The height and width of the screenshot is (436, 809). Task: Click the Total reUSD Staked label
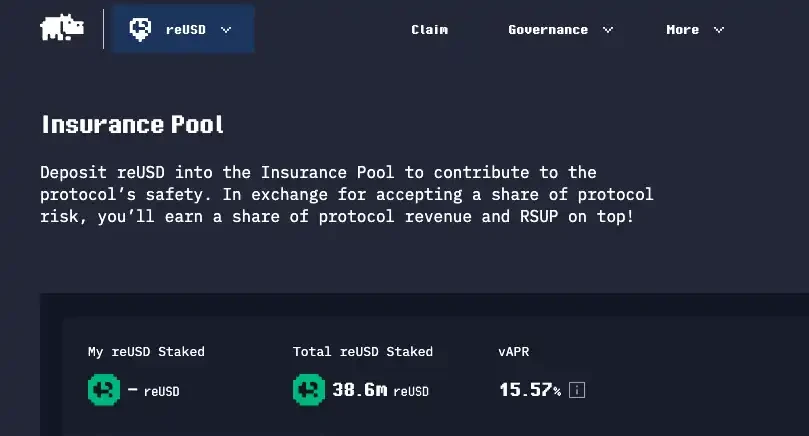[x=362, y=352]
